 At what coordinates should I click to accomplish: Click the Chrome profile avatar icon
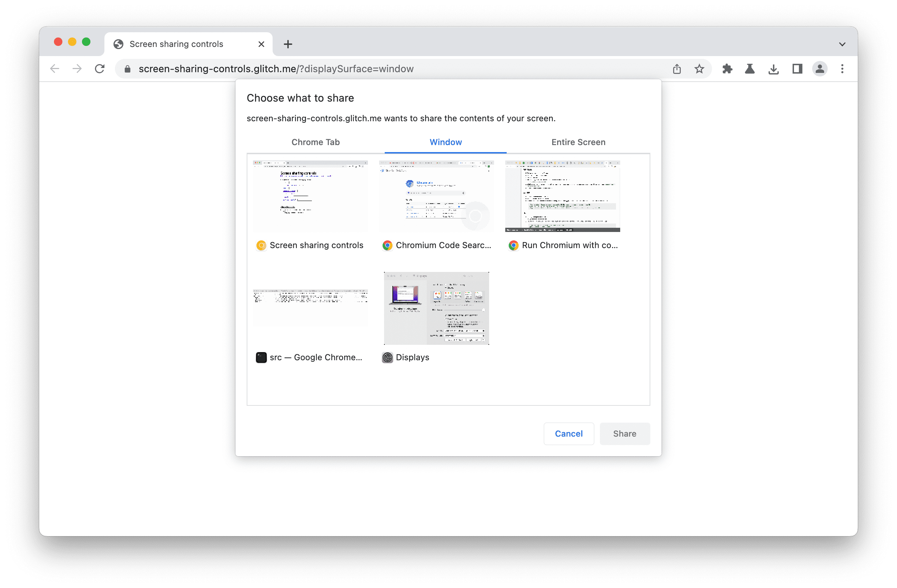point(820,68)
